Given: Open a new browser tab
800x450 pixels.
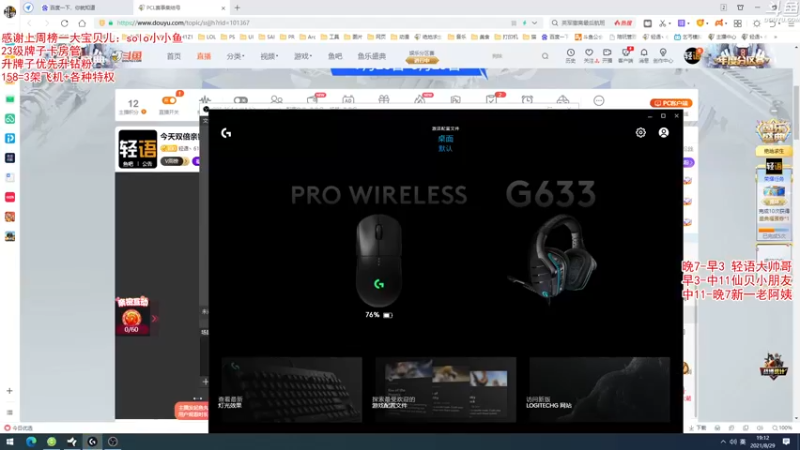Looking at the screenshot, I should click(237, 8).
